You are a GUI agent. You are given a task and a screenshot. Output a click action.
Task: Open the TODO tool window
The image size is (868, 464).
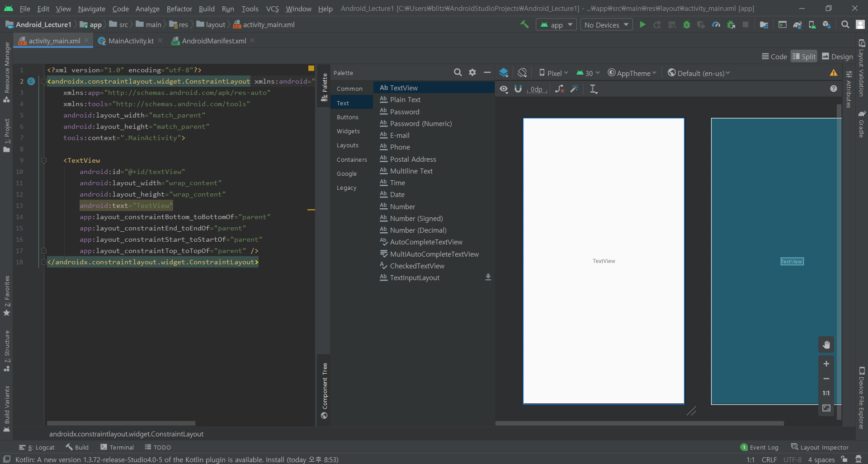point(158,447)
